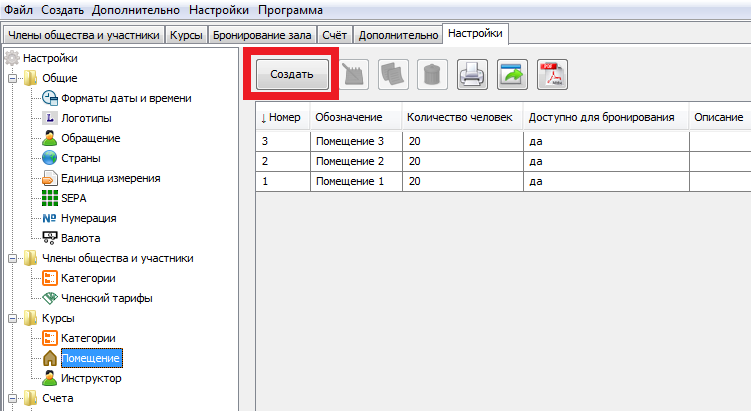
Task: Click the Создать button in toolbar
Action: tap(292, 74)
